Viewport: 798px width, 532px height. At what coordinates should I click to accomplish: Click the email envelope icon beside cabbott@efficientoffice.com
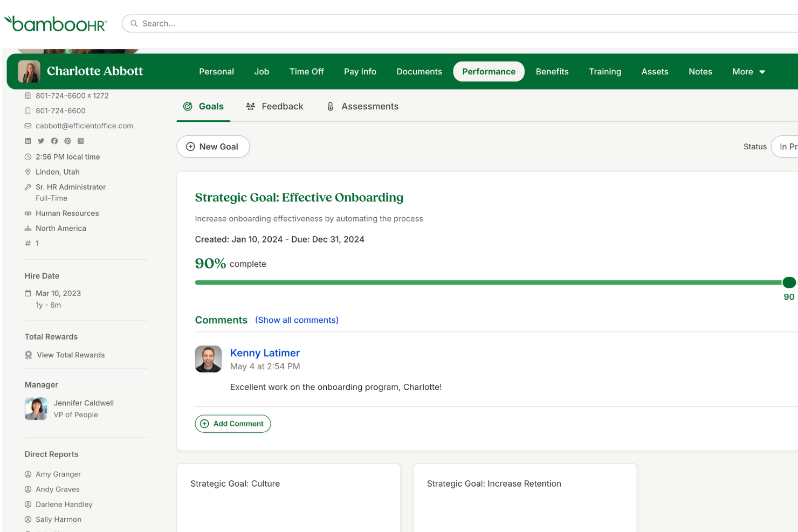coord(27,126)
